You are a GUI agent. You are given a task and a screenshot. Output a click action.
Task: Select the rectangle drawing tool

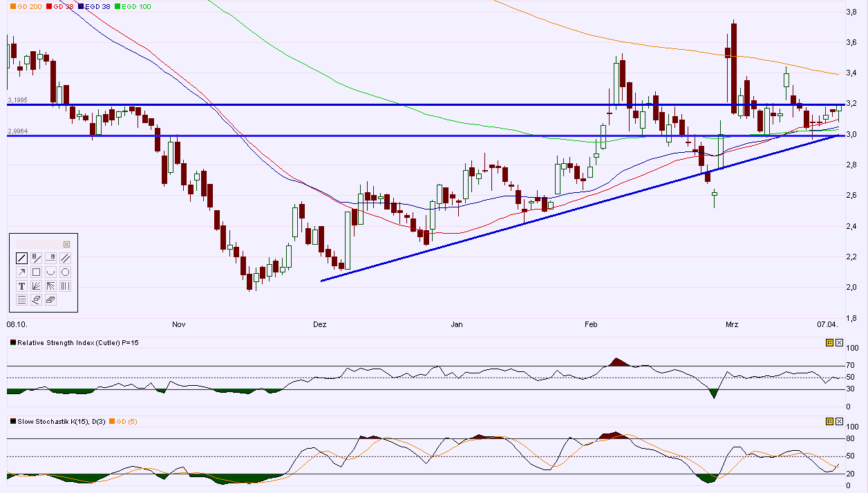(x=36, y=272)
